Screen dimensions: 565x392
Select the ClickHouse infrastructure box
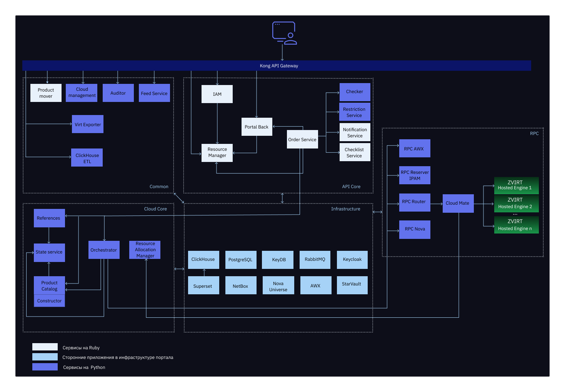pos(203,260)
